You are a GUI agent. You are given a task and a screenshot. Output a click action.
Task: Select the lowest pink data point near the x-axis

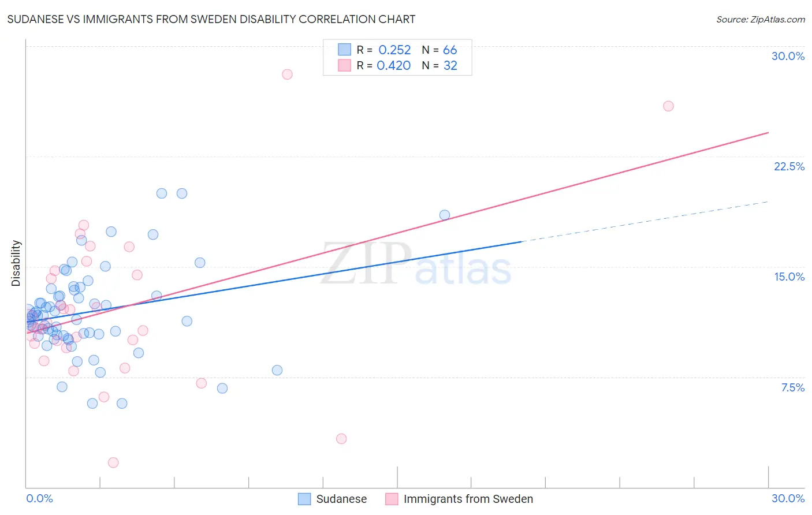pos(113,462)
